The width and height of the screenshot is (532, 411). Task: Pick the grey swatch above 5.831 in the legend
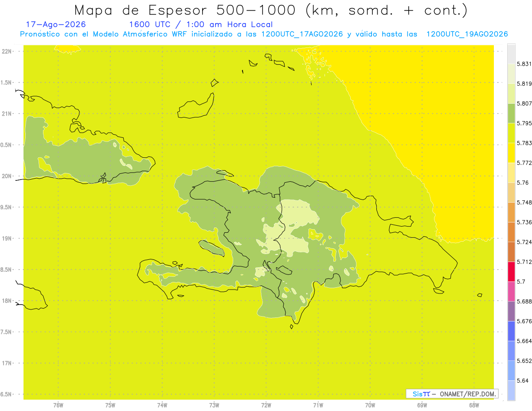[511, 54]
